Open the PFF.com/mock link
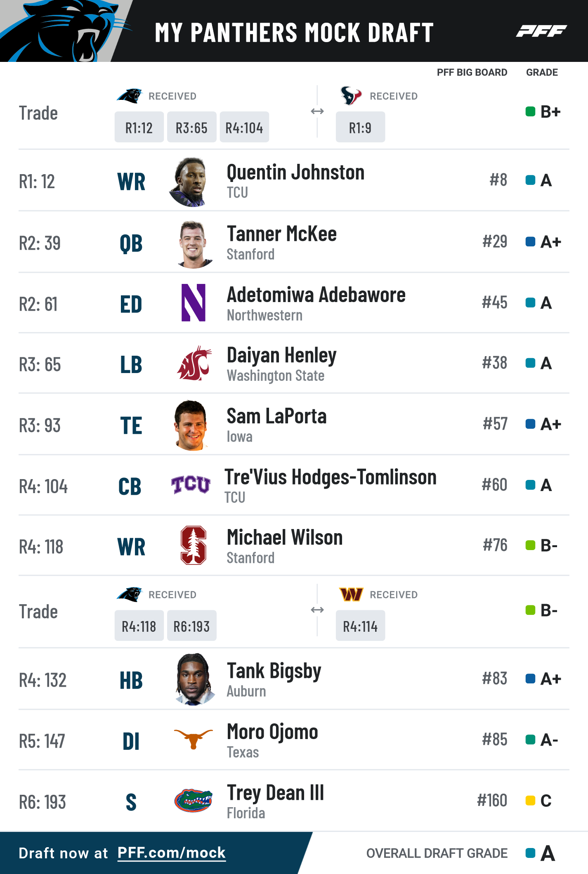This screenshot has width=588, height=874. (172, 853)
